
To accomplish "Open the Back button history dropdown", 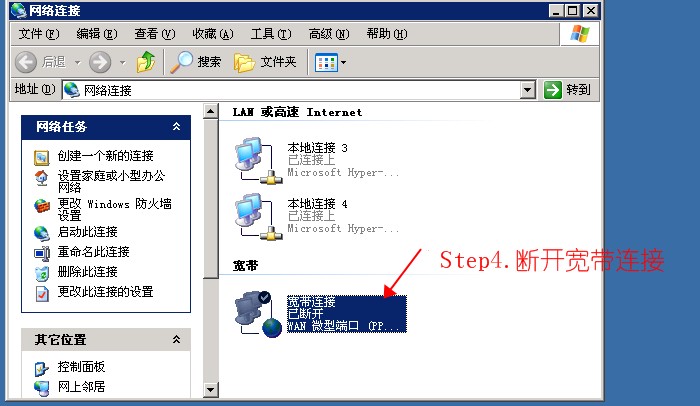I will [x=78, y=62].
